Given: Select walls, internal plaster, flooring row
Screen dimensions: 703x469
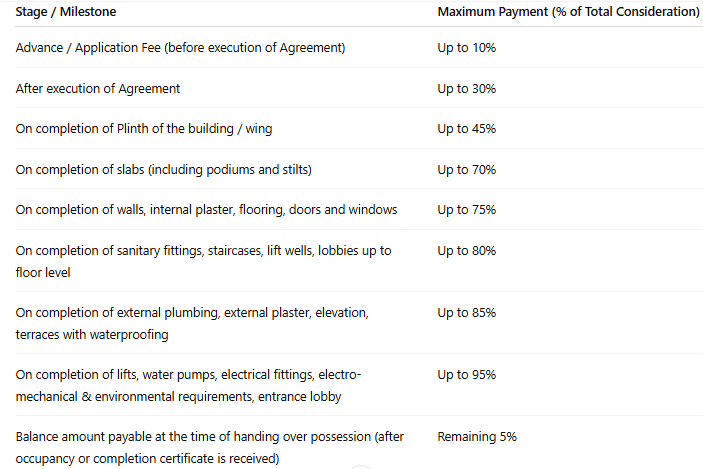Looking at the screenshot, I should [x=206, y=209].
